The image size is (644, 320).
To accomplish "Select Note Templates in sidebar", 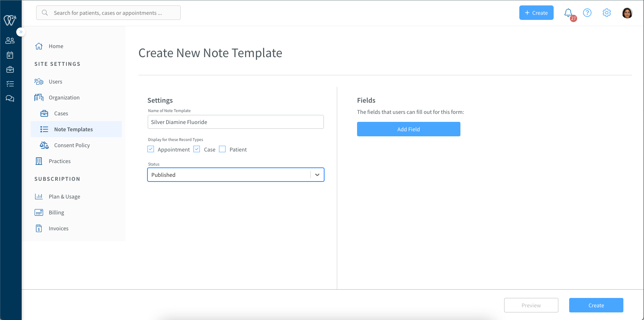I will click(76, 129).
